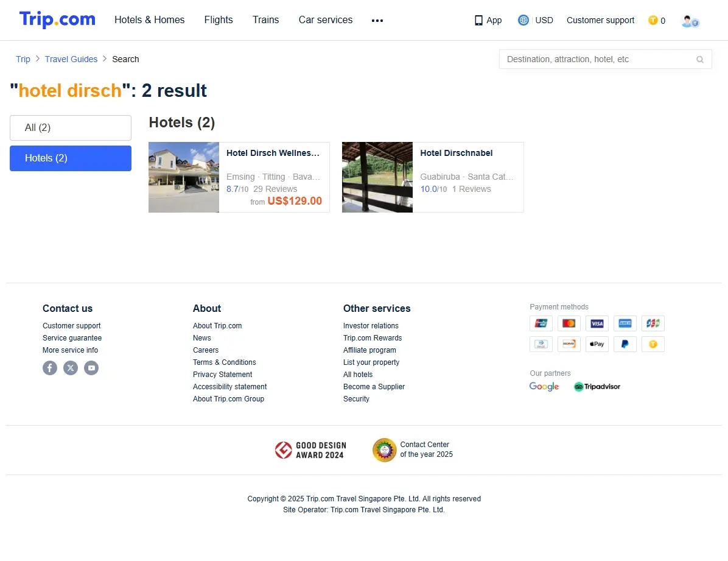Viewport: 728px width, 561px height.
Task: Open the Hotel Dirsch Wellnes... title
Action: tap(273, 153)
